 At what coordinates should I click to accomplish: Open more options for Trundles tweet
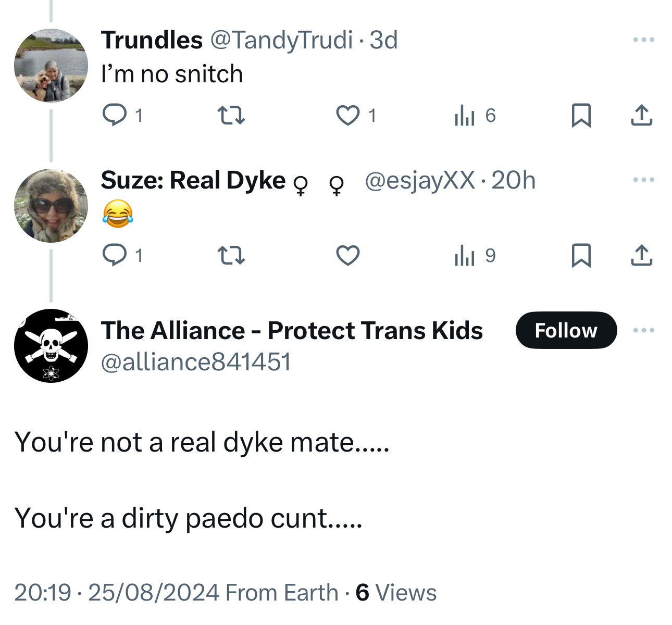click(643, 40)
